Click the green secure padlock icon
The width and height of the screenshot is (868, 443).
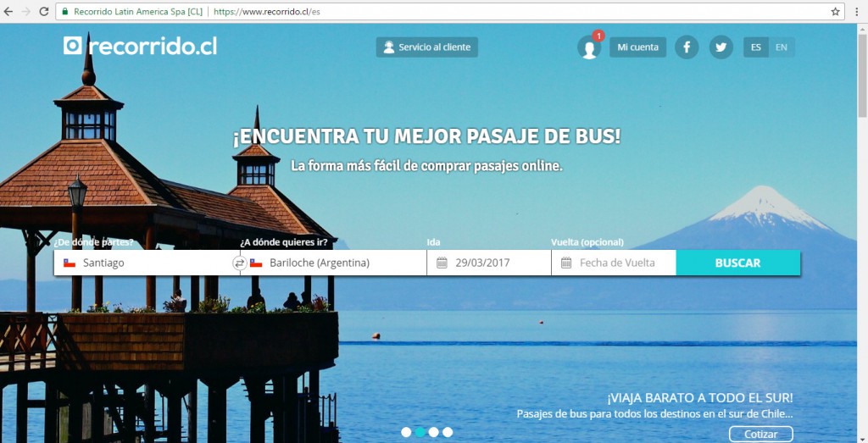tap(64, 11)
